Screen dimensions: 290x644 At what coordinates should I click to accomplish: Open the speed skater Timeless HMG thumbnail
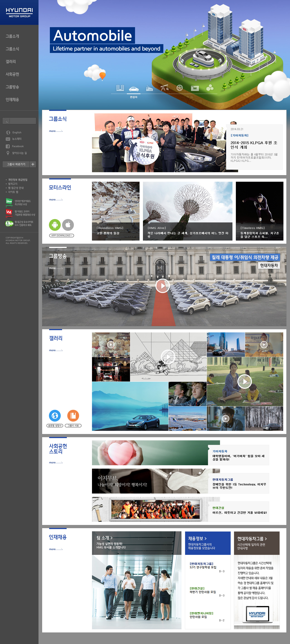tap(259, 211)
